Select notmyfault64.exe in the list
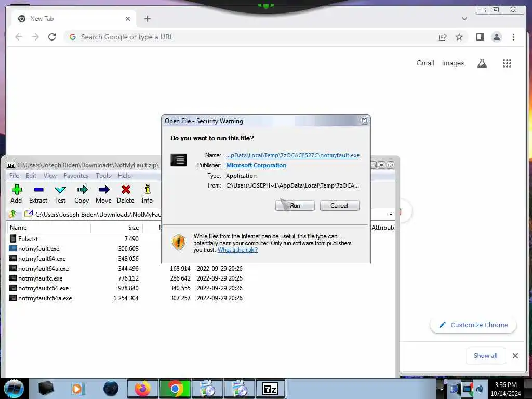532x399 pixels. pyautogui.click(x=42, y=259)
